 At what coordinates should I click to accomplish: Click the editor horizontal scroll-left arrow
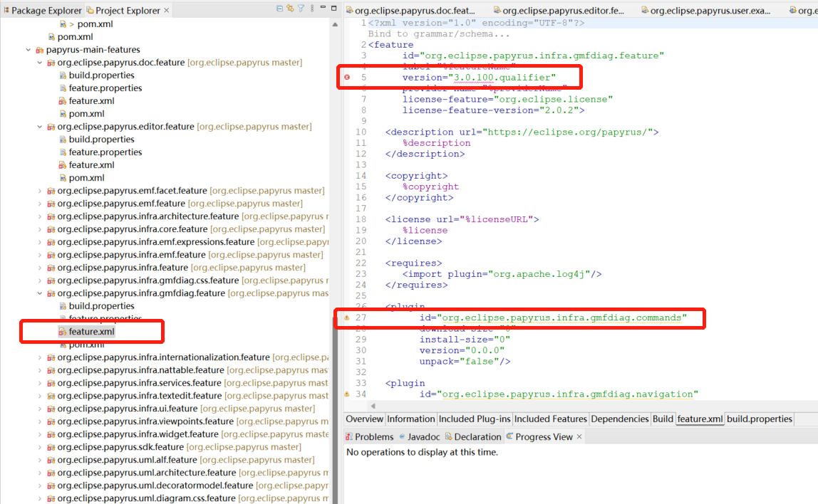tap(373, 406)
